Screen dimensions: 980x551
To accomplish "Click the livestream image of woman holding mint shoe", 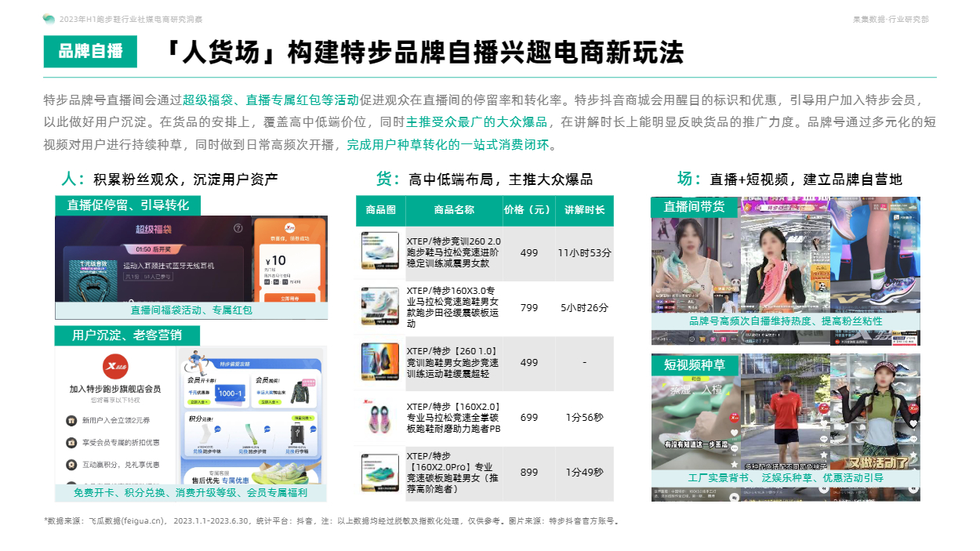I will (x=696, y=270).
